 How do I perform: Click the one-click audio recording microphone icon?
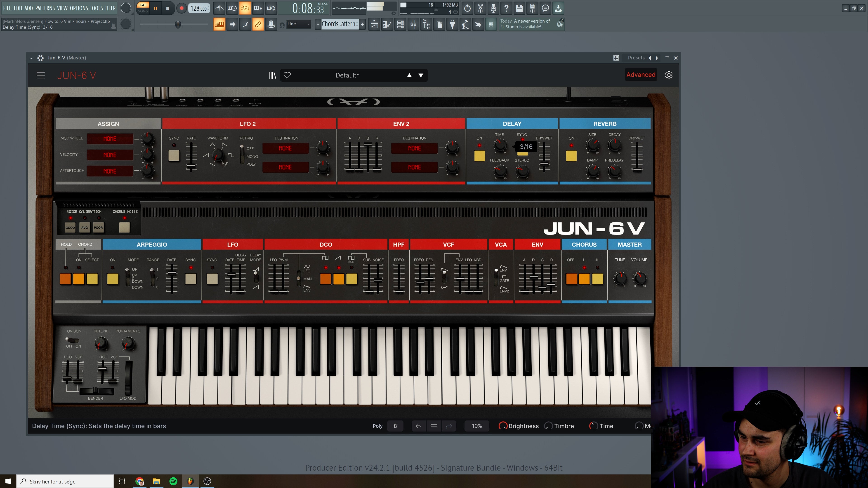pyautogui.click(x=493, y=8)
